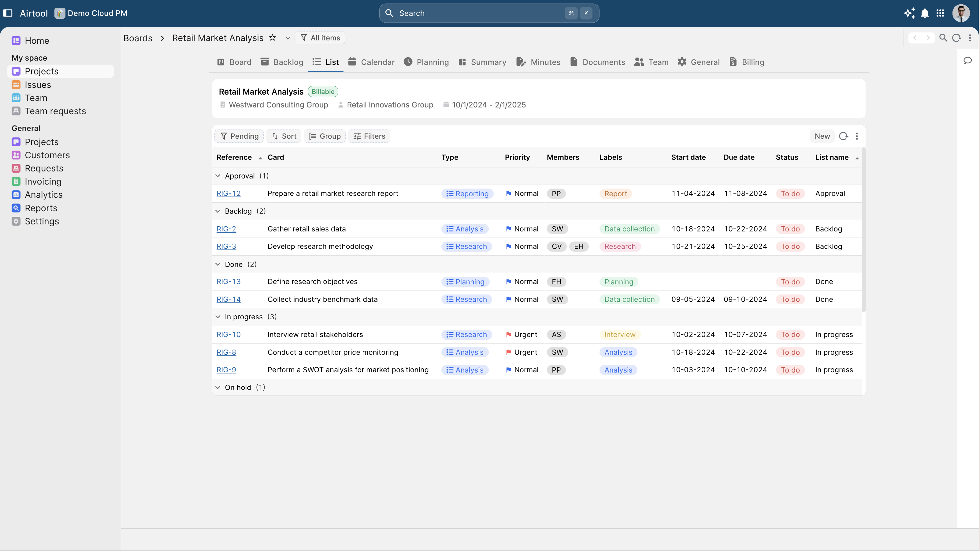This screenshot has height=551, width=980.
Task: Click the list vertical scrollbar
Action: pyautogui.click(x=863, y=230)
